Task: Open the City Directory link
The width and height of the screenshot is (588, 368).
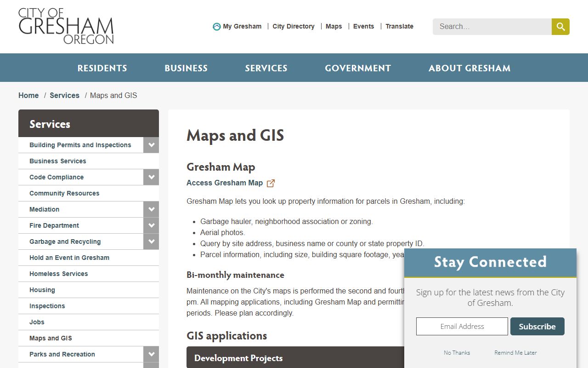Action: click(x=294, y=26)
